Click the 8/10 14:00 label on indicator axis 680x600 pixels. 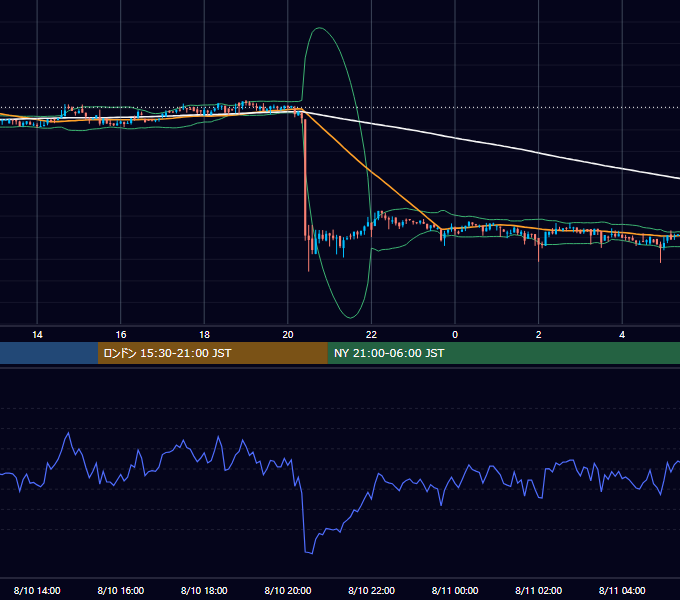point(37,590)
